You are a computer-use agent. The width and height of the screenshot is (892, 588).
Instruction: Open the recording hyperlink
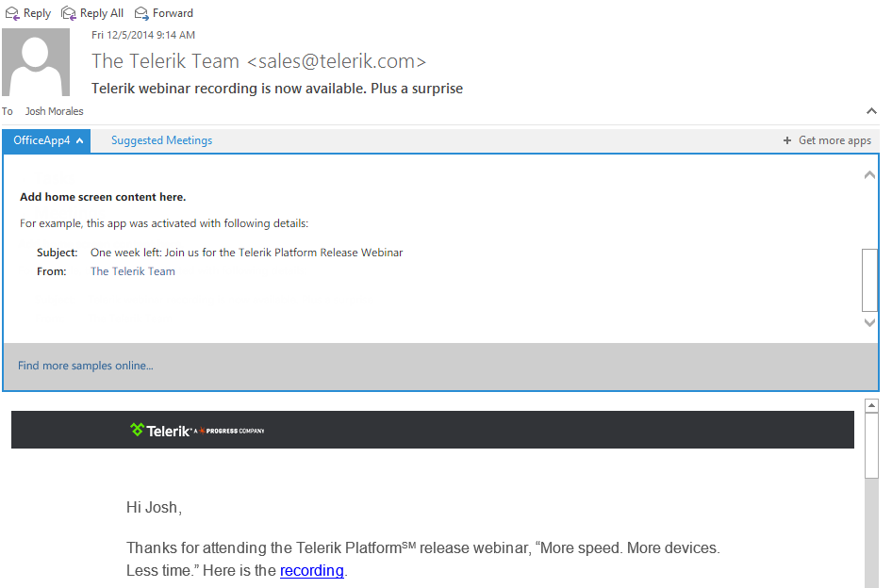[311, 571]
